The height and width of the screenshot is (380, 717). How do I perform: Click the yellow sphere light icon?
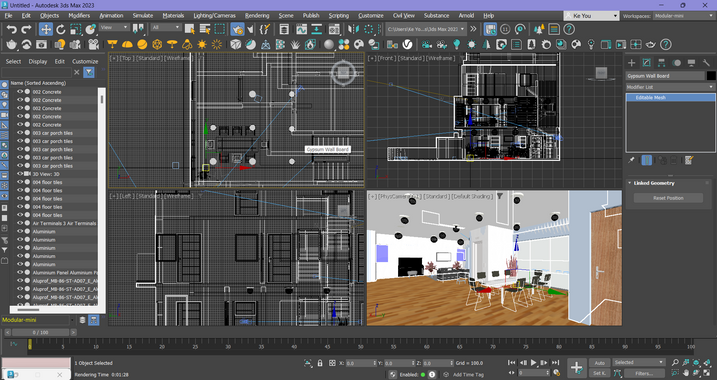tap(142, 44)
